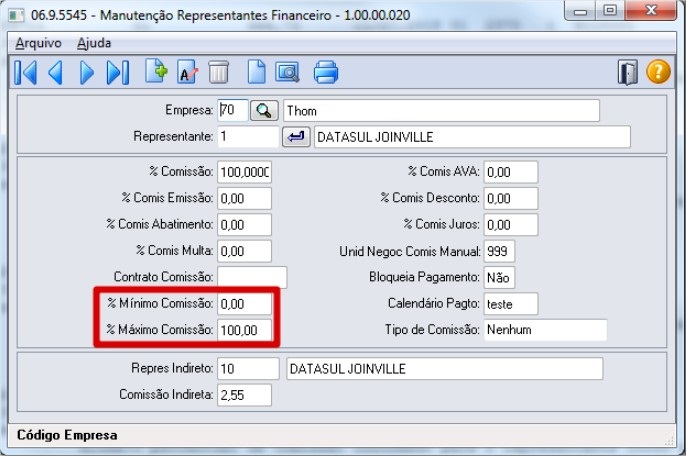Click the Tipo de Comissão label
Image resolution: width=686 pixels, height=456 pixels.
(432, 329)
